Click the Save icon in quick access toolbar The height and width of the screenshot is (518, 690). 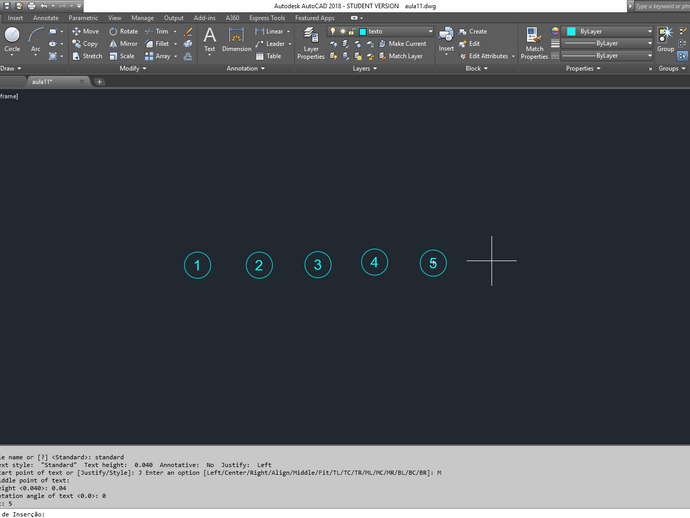7,6
